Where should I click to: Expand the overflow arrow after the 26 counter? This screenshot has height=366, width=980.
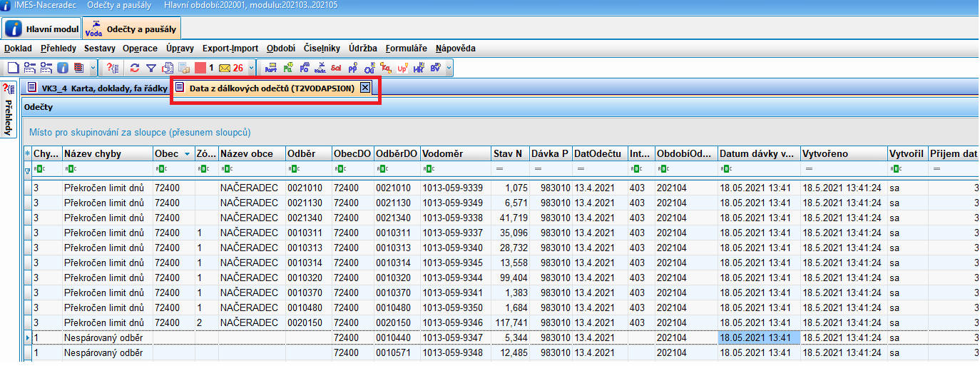250,68
